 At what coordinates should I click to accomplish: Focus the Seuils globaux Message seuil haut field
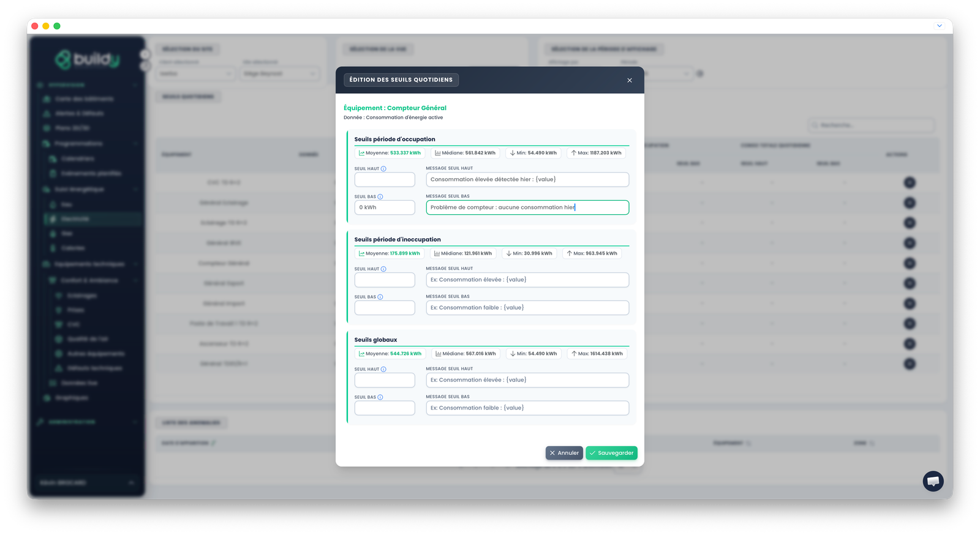click(x=527, y=380)
